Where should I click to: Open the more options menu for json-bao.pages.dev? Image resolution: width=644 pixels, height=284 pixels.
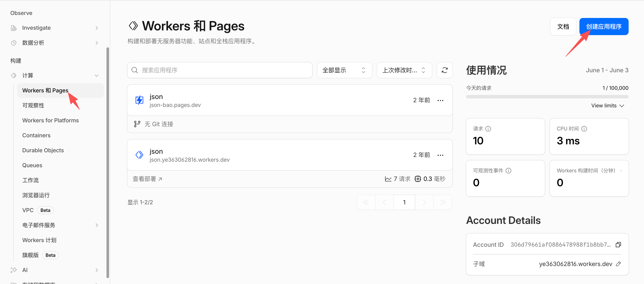(x=440, y=100)
